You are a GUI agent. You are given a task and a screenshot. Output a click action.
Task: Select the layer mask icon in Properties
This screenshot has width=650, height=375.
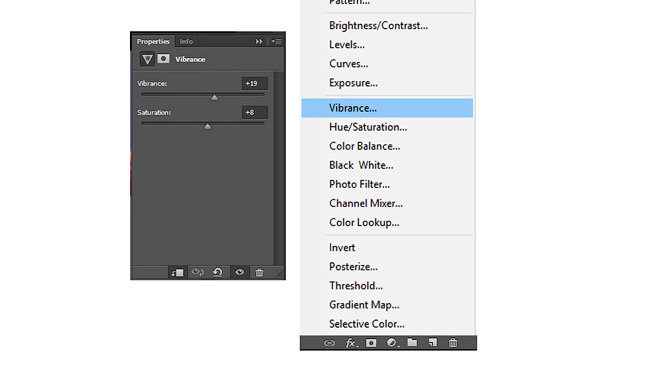click(163, 59)
